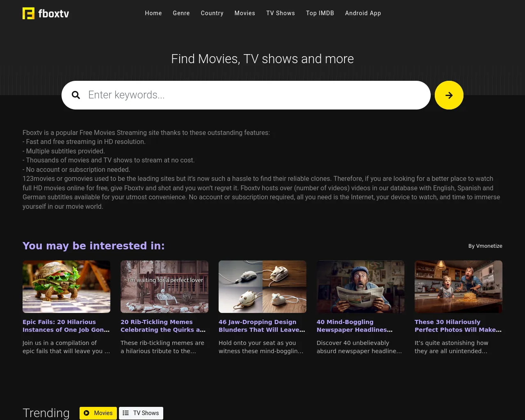Open the Movies navigation item
Viewport: 525px width, 420px height.
coord(245,13)
